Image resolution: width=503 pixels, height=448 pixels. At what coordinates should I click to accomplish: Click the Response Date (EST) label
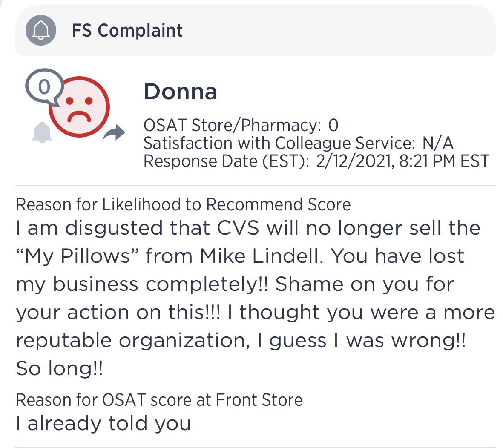[x=226, y=161]
